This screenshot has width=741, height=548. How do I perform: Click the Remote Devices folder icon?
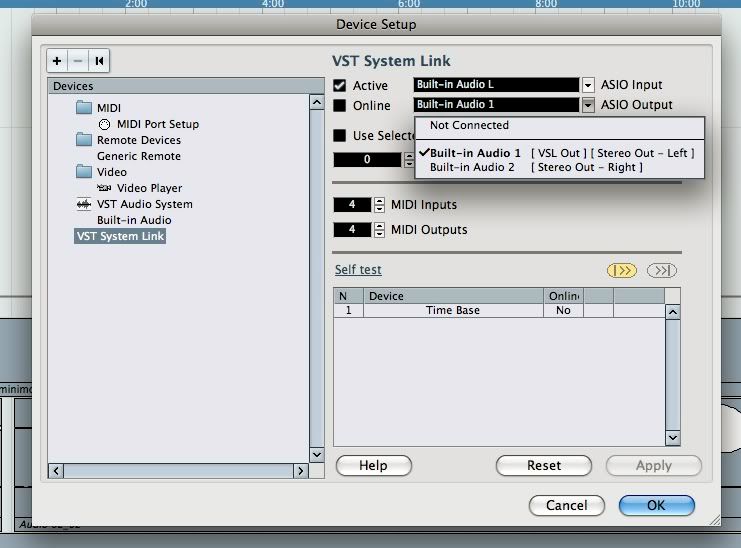[x=84, y=140]
